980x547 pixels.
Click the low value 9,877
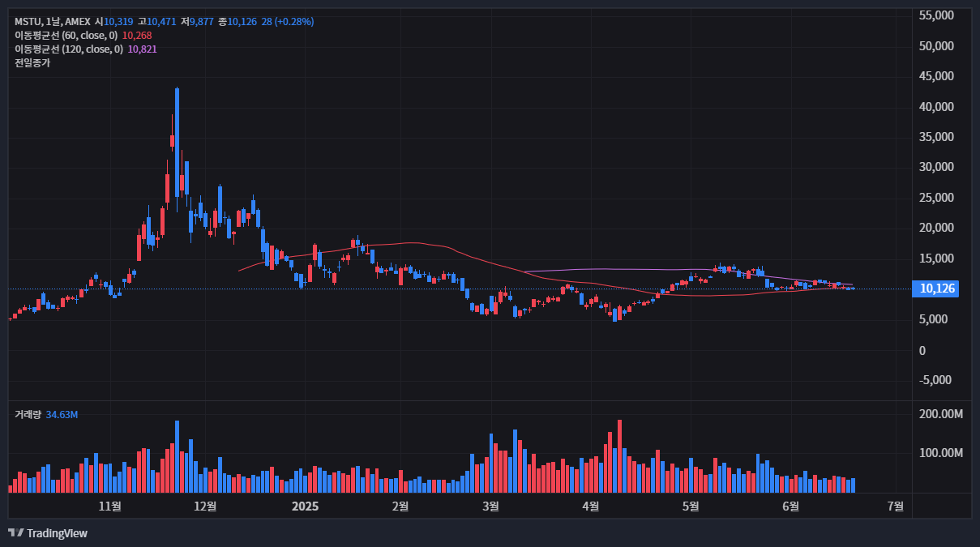tap(201, 22)
